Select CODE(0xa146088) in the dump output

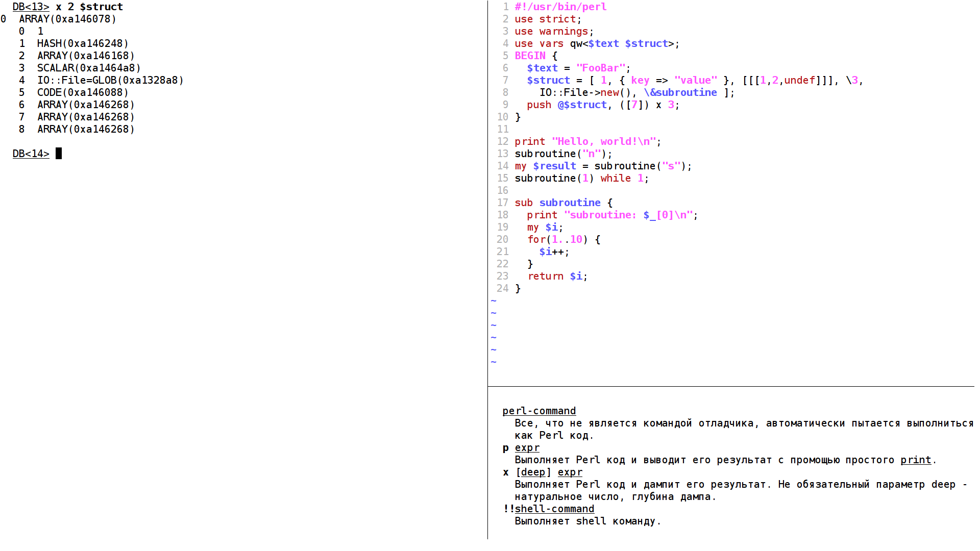click(83, 92)
